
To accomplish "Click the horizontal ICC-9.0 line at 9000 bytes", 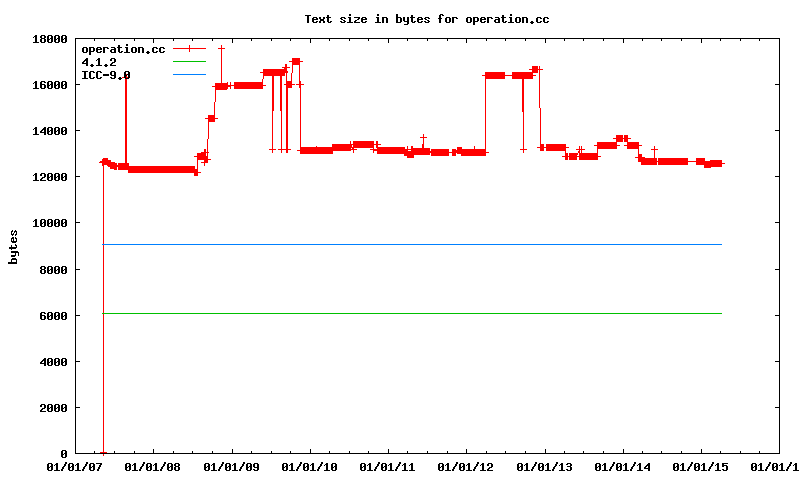I will click(400, 244).
